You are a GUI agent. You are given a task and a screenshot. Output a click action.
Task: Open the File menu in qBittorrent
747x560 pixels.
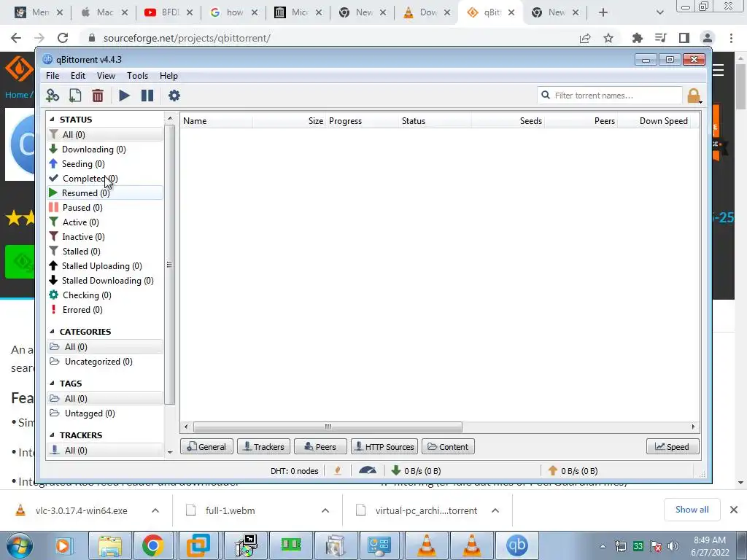click(53, 76)
